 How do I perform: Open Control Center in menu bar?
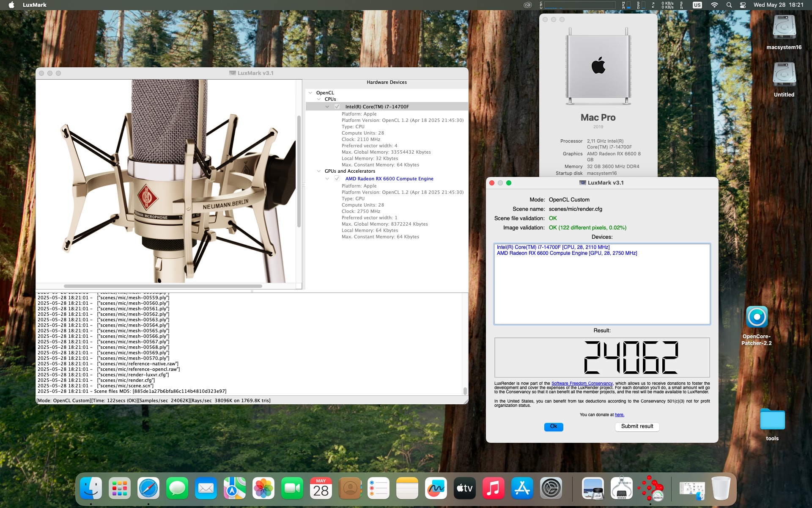point(743,5)
